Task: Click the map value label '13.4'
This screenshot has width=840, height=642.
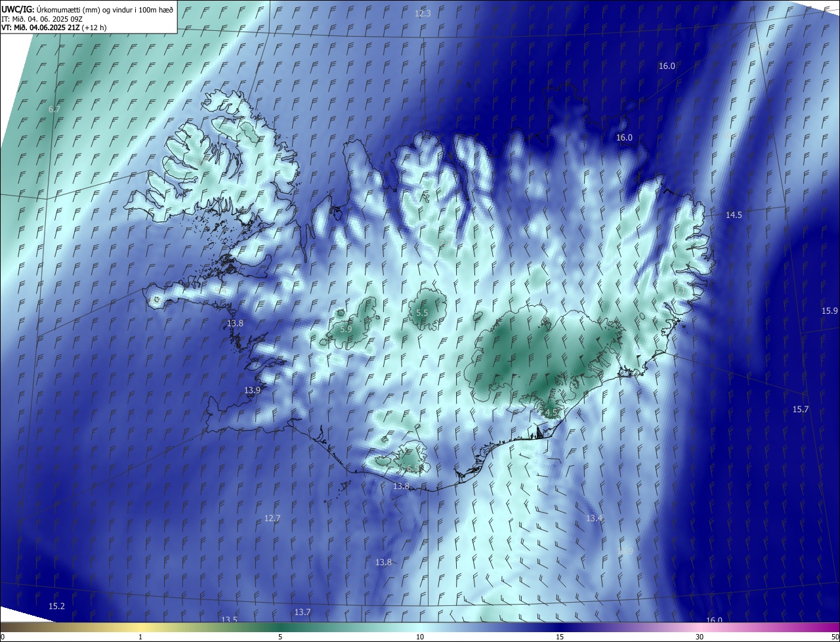Action: pos(594,519)
